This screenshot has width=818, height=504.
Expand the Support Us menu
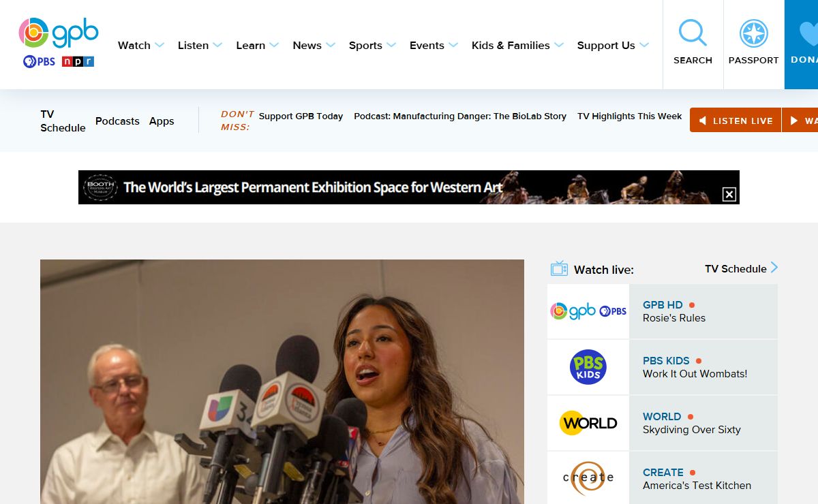(613, 46)
